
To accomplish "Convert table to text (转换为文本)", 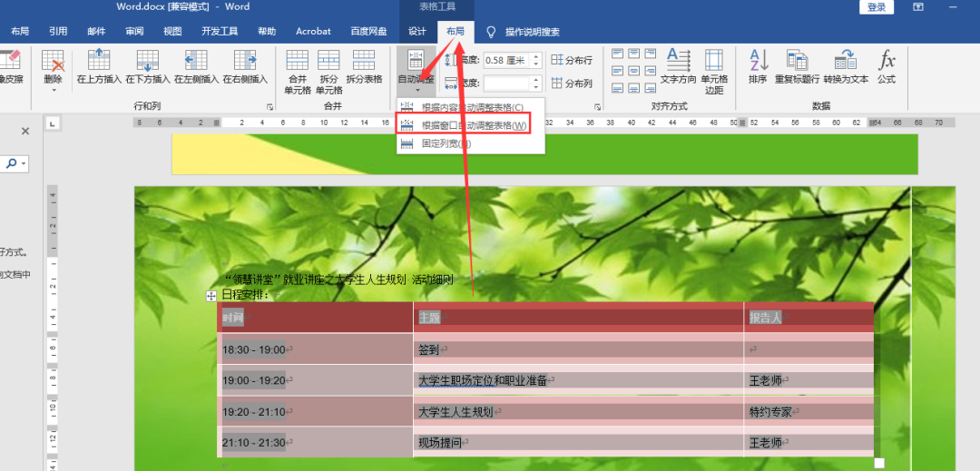I will pyautogui.click(x=846, y=67).
